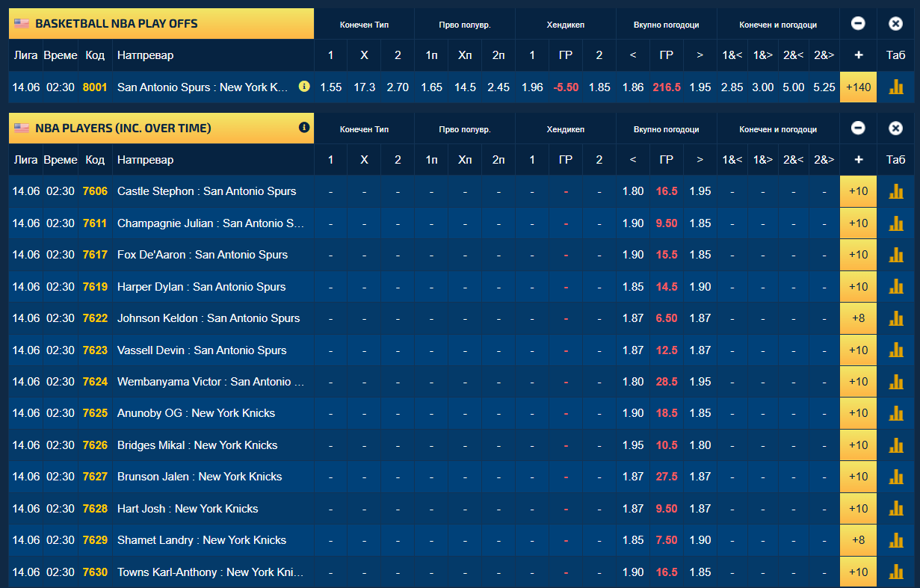Open statistics chart for Shamet Landry row
The width and height of the screenshot is (920, 588).
tap(895, 540)
